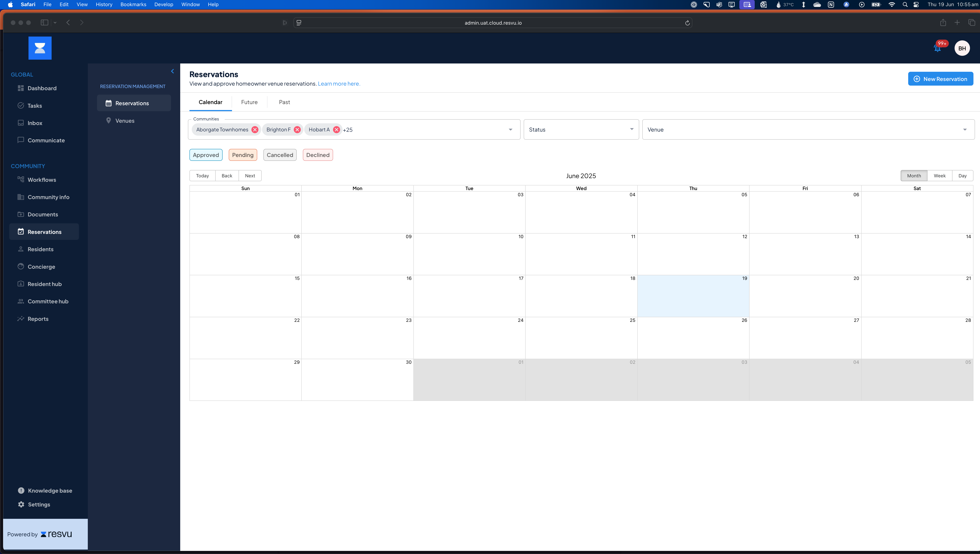Select June 19 calendar cell
The height and width of the screenshot is (554, 980).
[693, 299]
